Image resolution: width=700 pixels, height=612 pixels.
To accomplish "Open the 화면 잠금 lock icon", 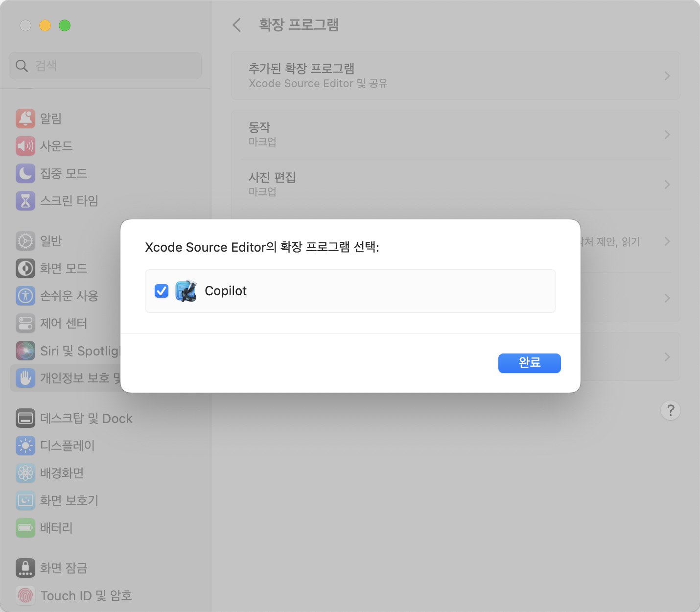I will coord(25,568).
